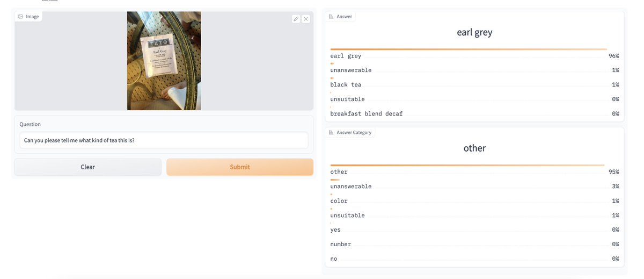Click the 95% value
The height and width of the screenshot is (279, 644).
coord(613,172)
